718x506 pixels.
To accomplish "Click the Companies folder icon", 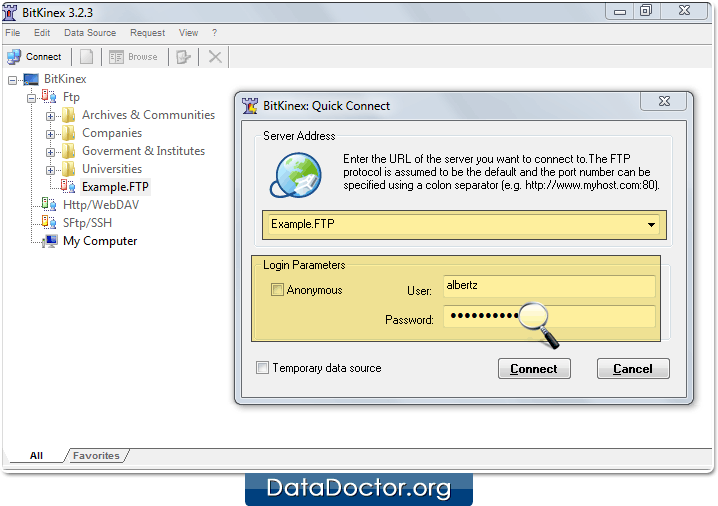I will click(69, 133).
